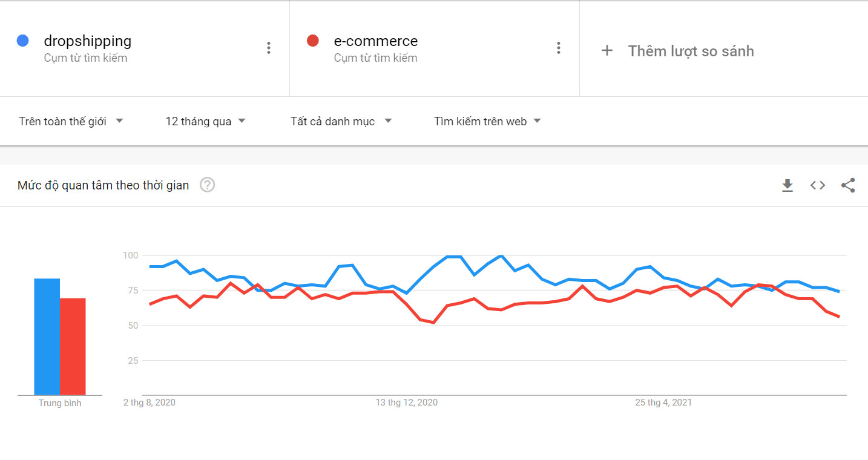Edit the dropshipping search term
Screen dimensions: 868x460
(x=88, y=41)
